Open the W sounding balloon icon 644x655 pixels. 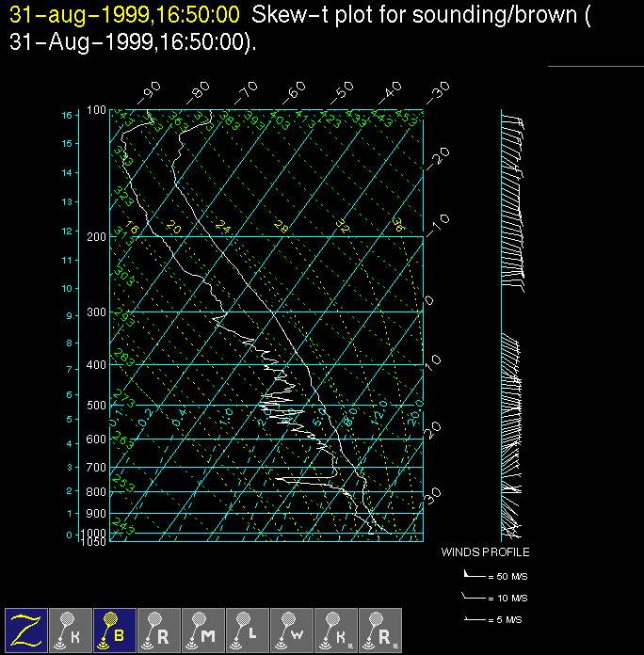(x=292, y=630)
